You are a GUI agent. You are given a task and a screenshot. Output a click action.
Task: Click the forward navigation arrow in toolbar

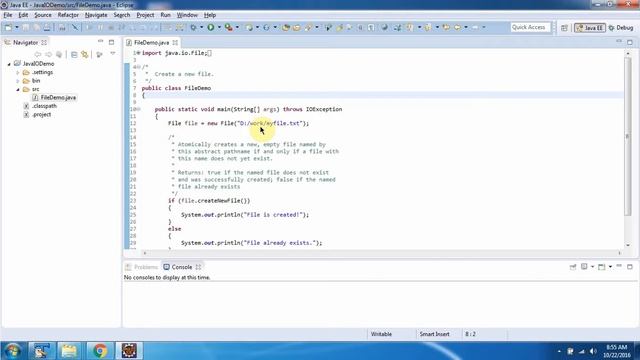click(475, 27)
